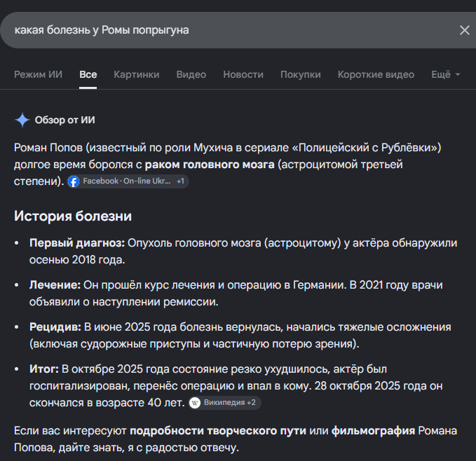Click the bold text раком головного мозга
476x461 pixels.
click(x=210, y=165)
